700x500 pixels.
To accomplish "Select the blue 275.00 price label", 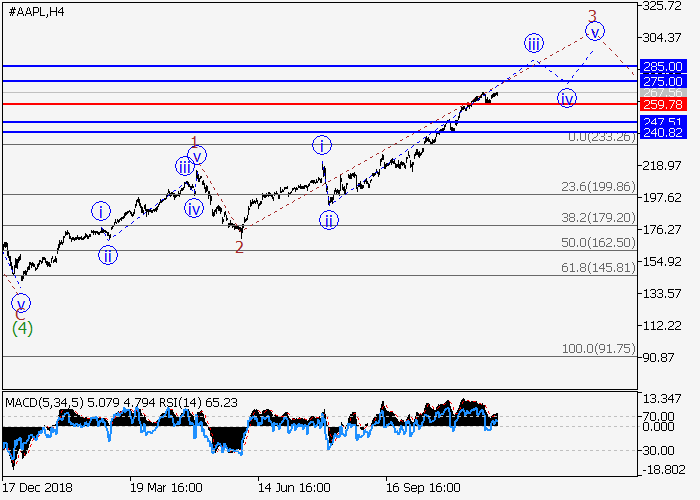I will [663, 81].
